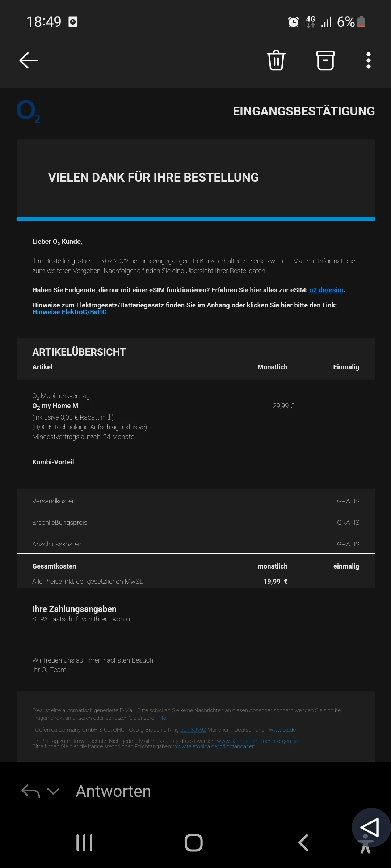
Task: Tap the back arrow in the email header
Action: point(29,60)
